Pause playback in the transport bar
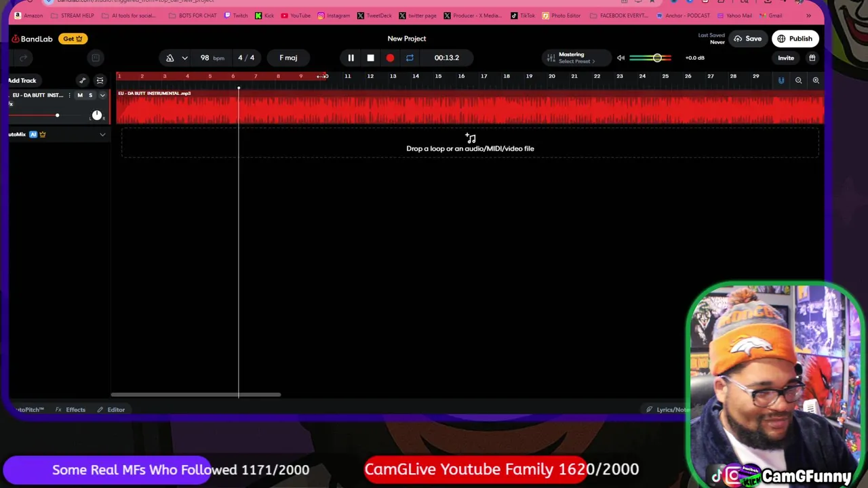 coord(351,58)
